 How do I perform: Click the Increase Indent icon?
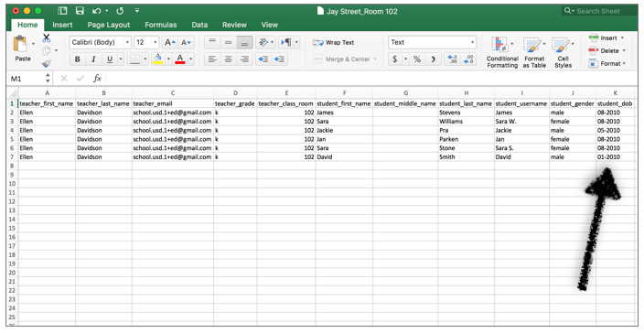click(x=279, y=59)
